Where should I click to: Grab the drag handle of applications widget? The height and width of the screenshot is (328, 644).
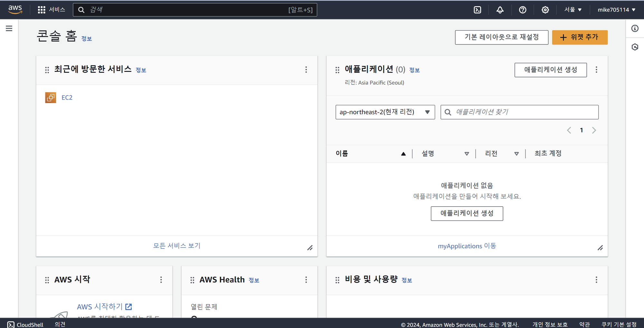point(337,70)
